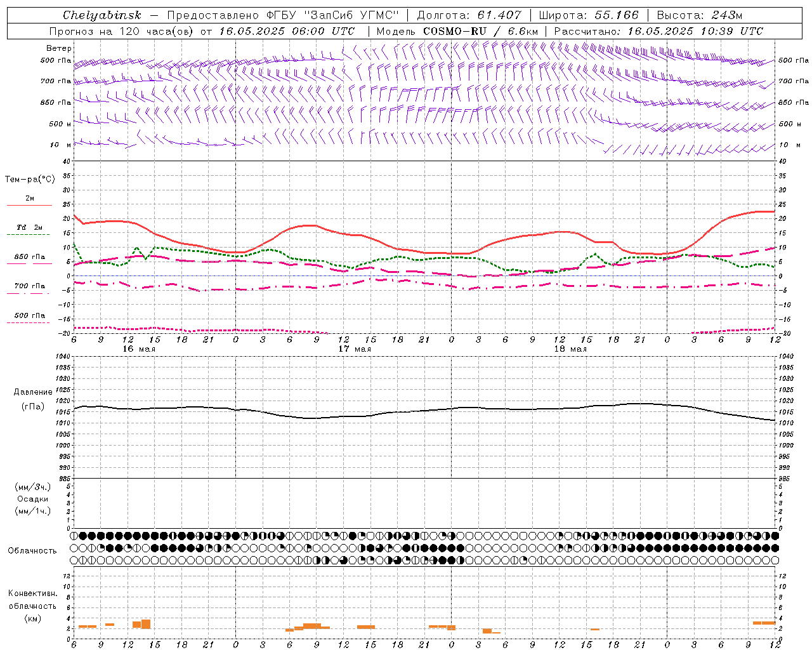Click the "Td 2м" dew point legend entry

coord(30,227)
